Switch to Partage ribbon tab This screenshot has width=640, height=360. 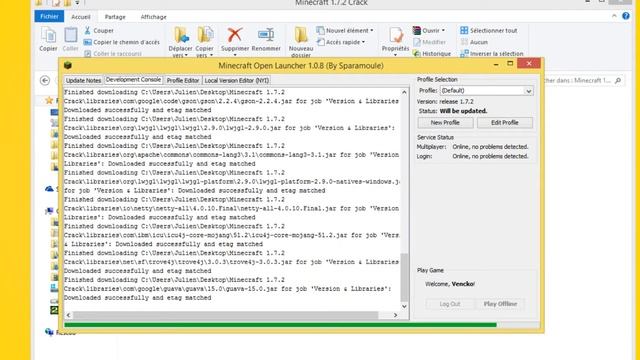click(115, 17)
